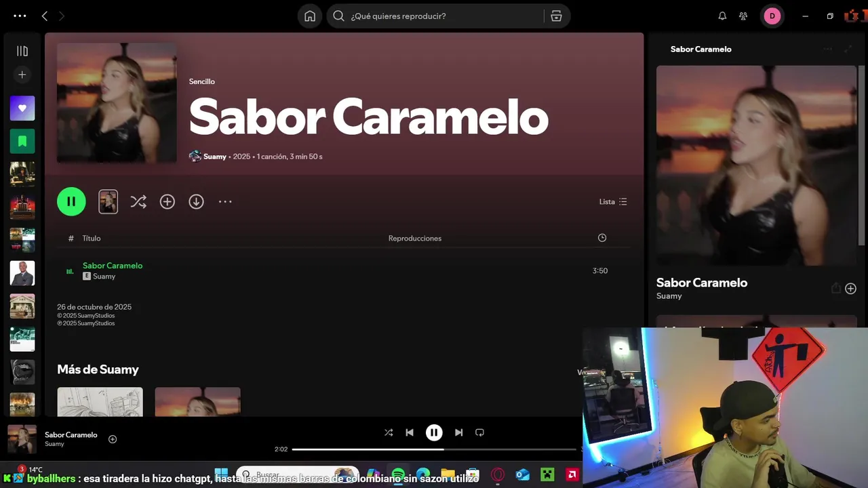This screenshot has width=868, height=488.
Task: Open Opera browser from the taskbar
Action: 498,474
